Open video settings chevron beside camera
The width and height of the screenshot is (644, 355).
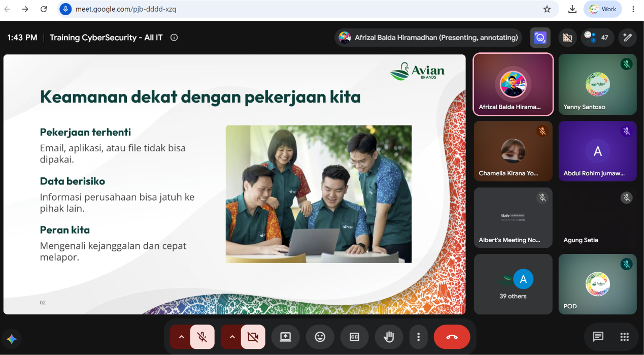(232, 337)
